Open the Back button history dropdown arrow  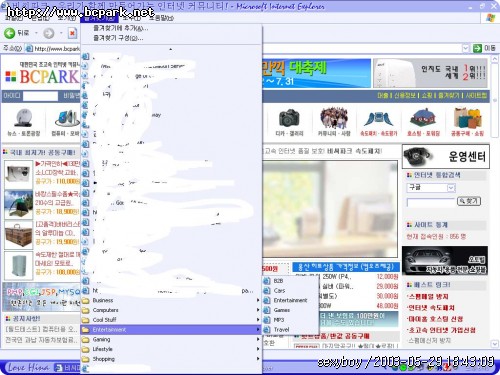tap(36, 33)
